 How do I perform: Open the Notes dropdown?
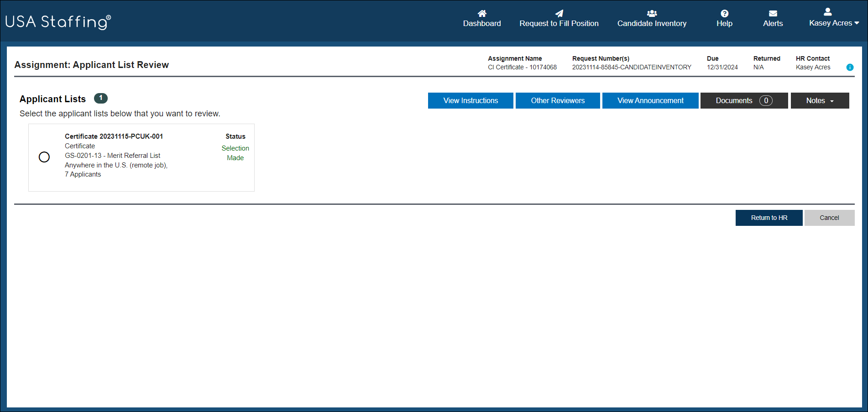[x=820, y=100]
